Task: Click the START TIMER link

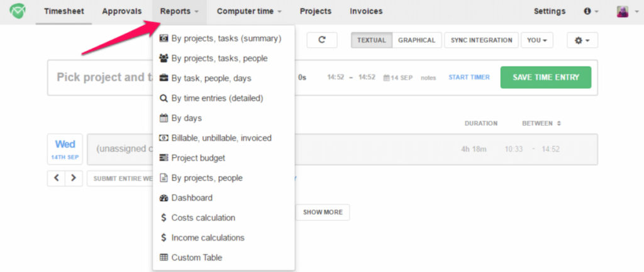Action: (x=469, y=77)
